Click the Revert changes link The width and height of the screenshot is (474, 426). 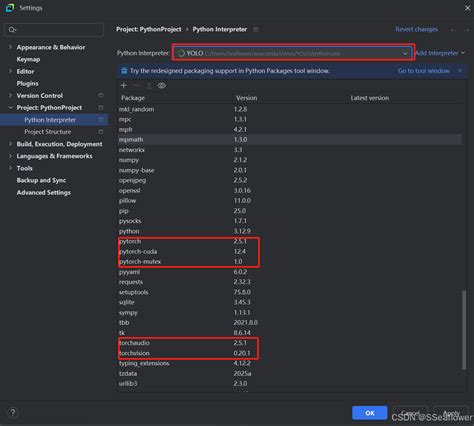(417, 29)
